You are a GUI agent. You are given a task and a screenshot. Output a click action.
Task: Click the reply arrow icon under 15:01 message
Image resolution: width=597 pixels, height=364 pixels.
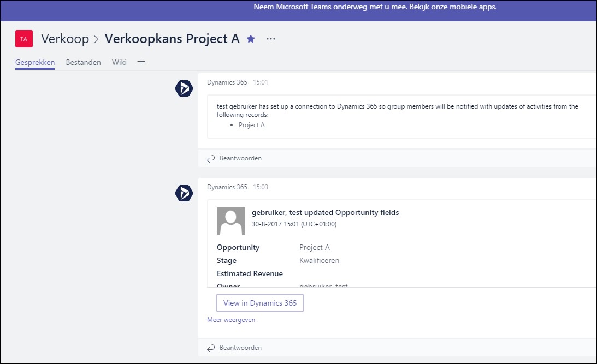pos(211,159)
